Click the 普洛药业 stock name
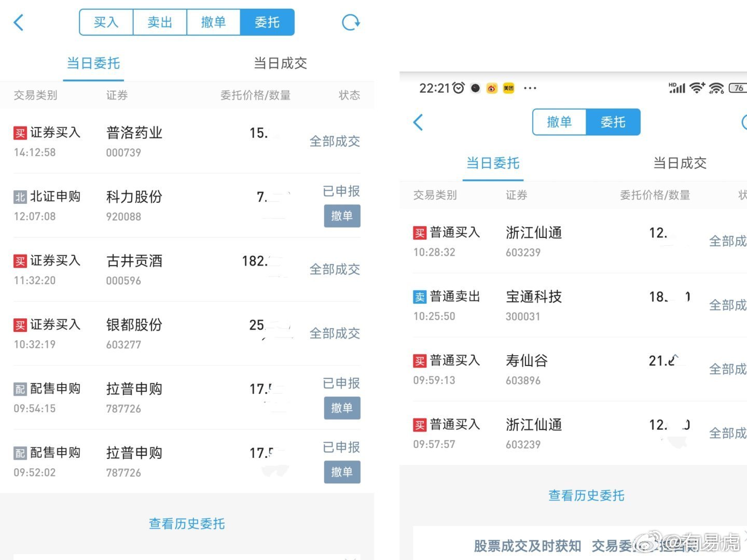The width and height of the screenshot is (747, 560). pos(134,133)
